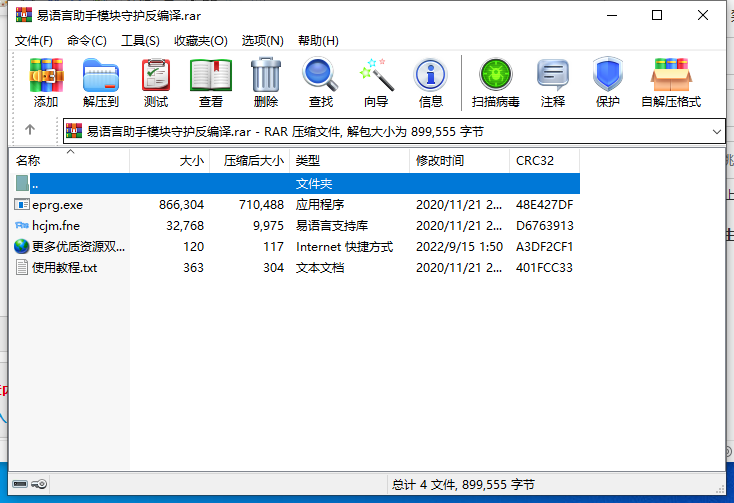734x503 pixels.
Task: Expand the address bar dropdown
Action: [716, 131]
